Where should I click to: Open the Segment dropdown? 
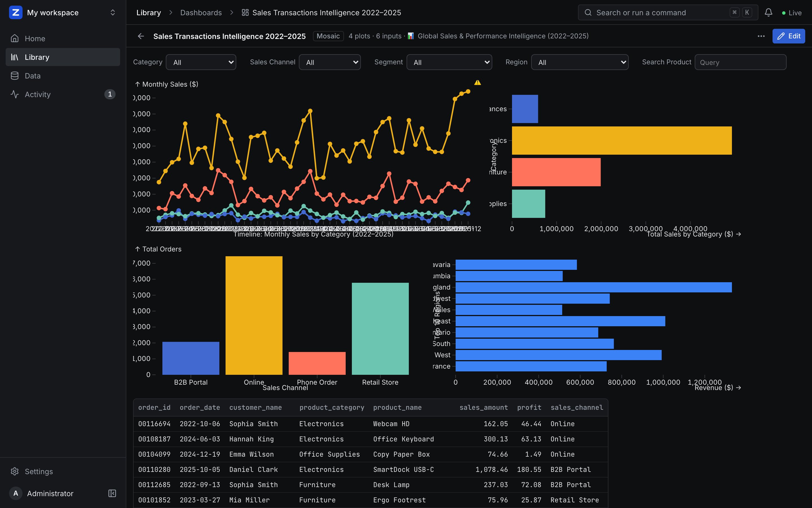(x=449, y=62)
